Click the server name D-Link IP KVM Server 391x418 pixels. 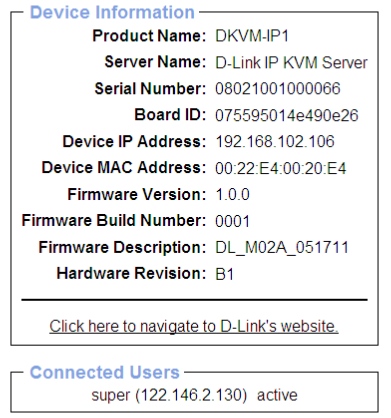[291, 62]
